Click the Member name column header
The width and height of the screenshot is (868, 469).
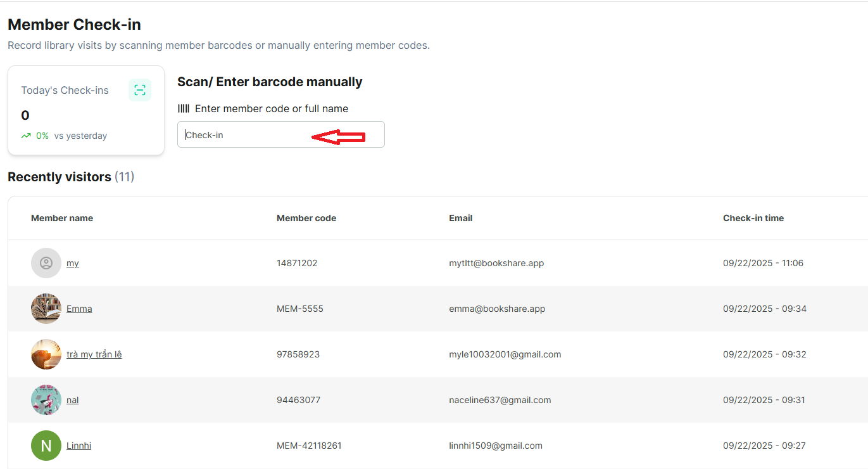click(62, 218)
